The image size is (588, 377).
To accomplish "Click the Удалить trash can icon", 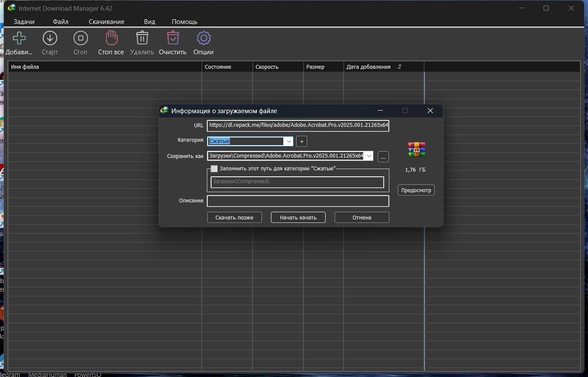I will point(142,38).
